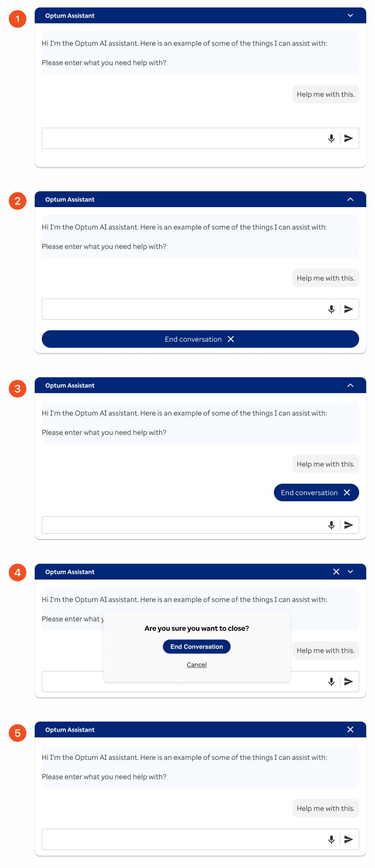The width and height of the screenshot is (375, 868).
Task: Click down chevron in panel 4 header
Action: pos(350,572)
